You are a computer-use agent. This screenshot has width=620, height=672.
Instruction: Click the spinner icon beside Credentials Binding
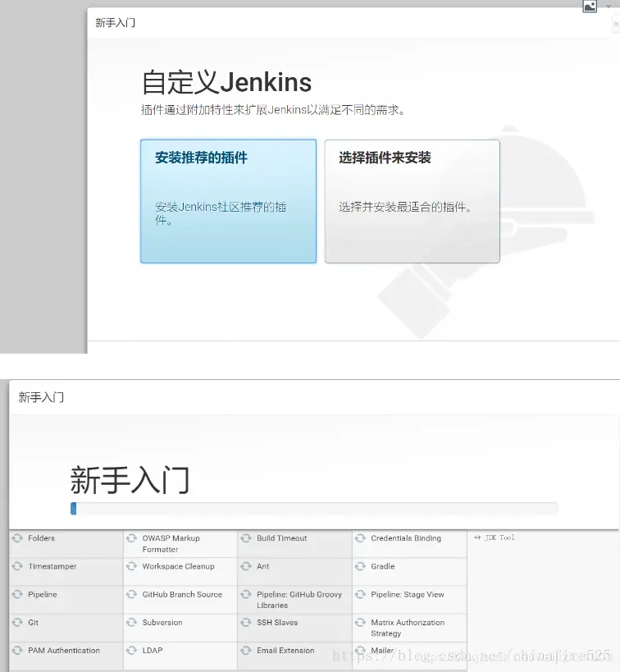click(x=360, y=538)
